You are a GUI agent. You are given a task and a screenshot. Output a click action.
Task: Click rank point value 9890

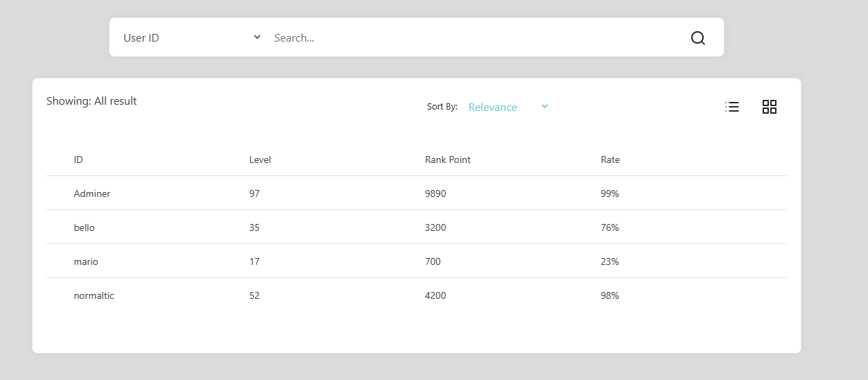[435, 193]
